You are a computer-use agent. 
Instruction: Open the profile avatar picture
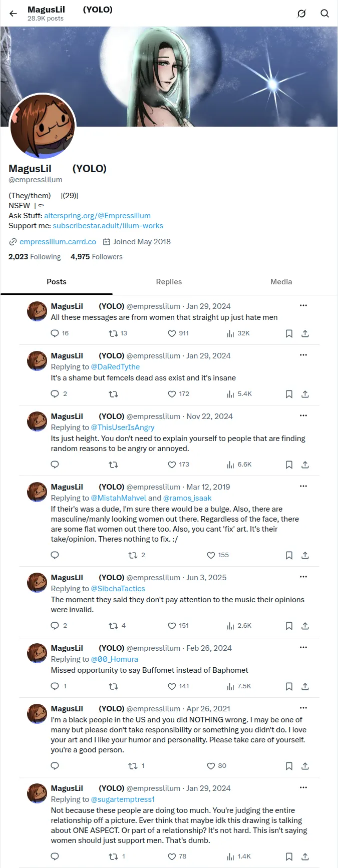tap(43, 126)
